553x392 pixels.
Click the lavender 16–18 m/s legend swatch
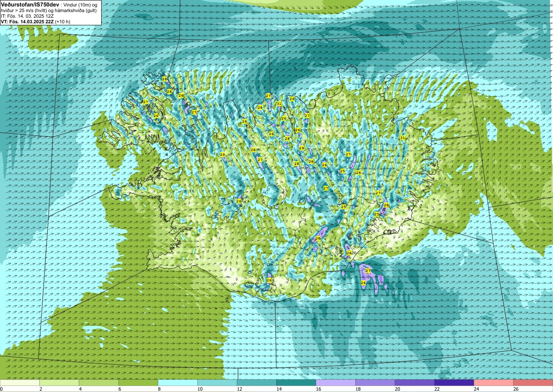tap(336, 383)
